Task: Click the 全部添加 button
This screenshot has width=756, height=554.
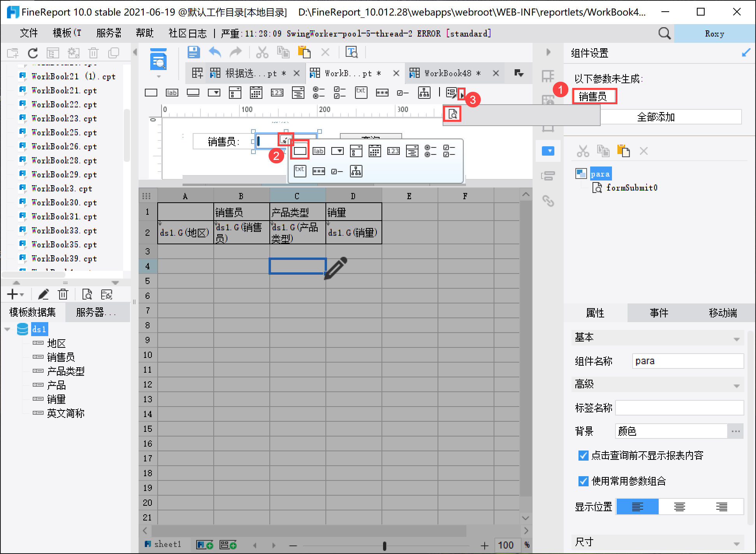Action: pyautogui.click(x=656, y=117)
